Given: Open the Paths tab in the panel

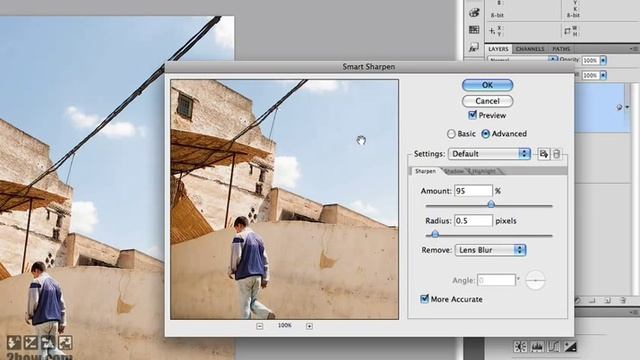Looking at the screenshot, I should [x=561, y=49].
